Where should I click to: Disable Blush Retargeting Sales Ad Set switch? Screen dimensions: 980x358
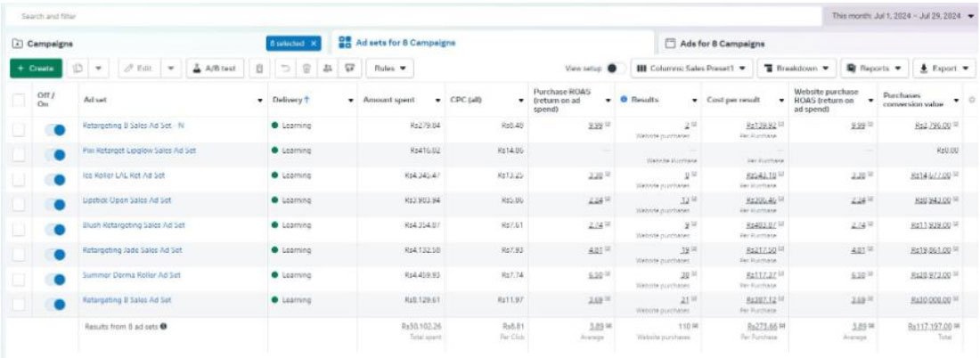[55, 229]
